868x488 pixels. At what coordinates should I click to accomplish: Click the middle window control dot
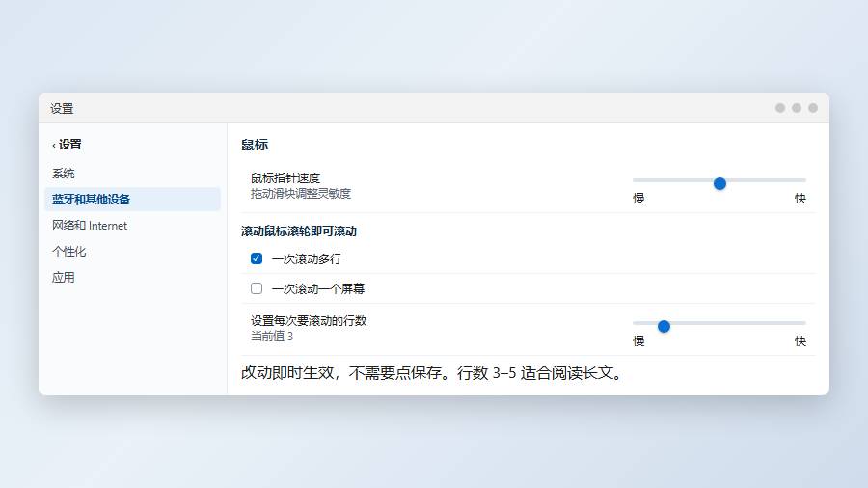(797, 108)
